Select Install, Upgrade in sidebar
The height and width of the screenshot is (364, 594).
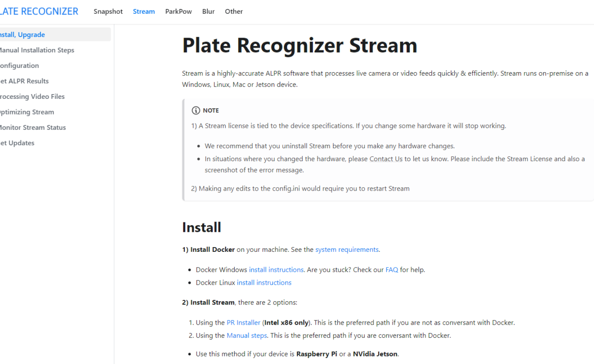[x=55, y=35]
